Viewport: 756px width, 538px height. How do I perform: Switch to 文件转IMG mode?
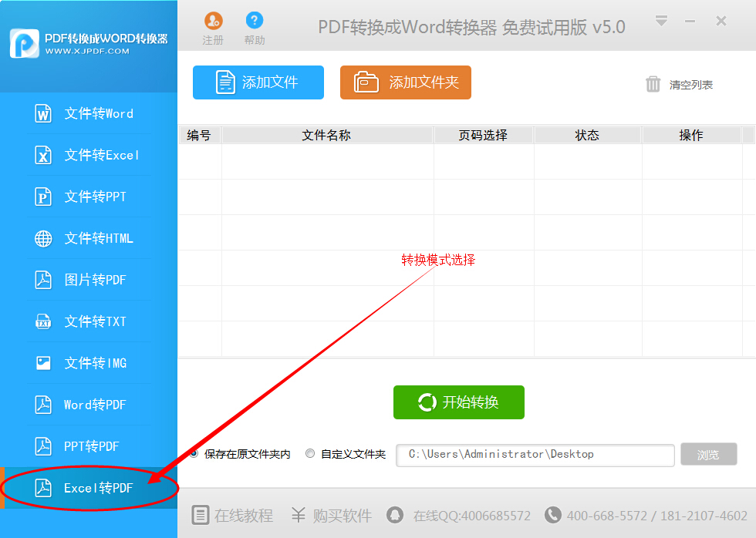pos(89,363)
